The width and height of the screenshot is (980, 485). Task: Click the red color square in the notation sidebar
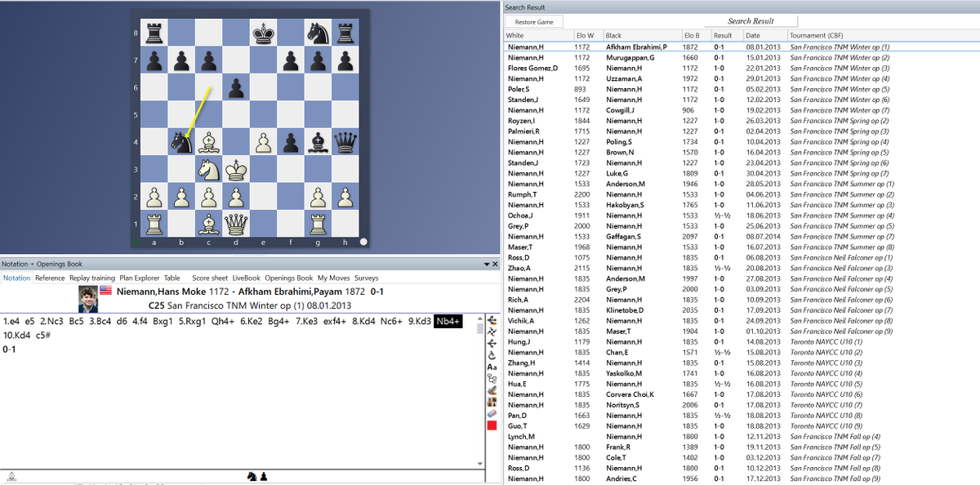pos(492,425)
